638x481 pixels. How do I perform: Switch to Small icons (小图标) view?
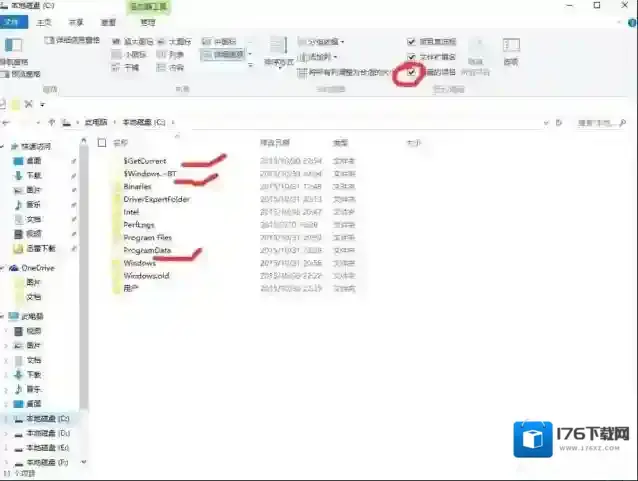tap(129, 55)
